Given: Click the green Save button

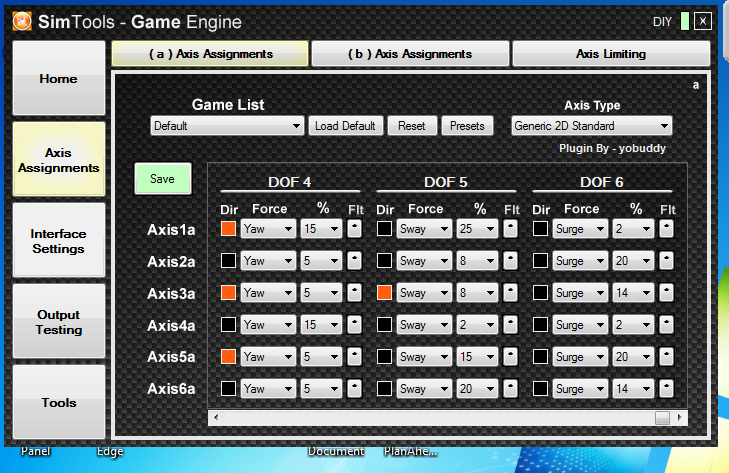Looking at the screenshot, I should point(162,179).
